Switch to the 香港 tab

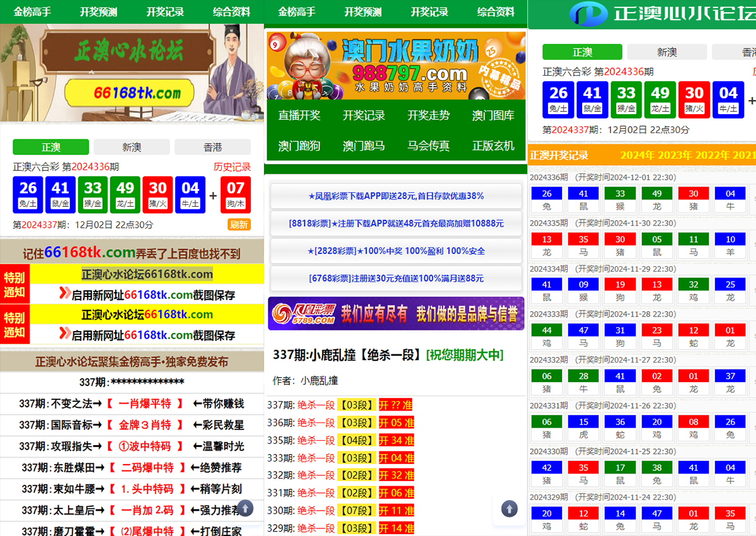pyautogui.click(x=212, y=146)
